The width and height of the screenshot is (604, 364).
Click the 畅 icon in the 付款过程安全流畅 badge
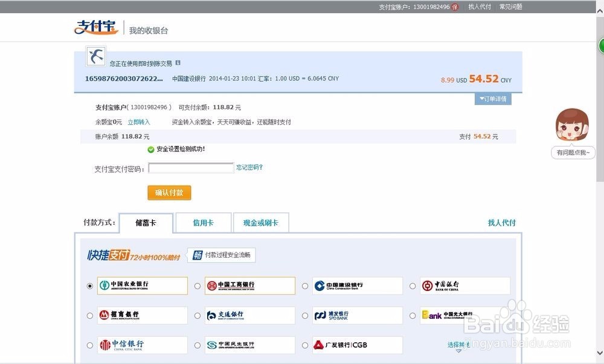click(x=198, y=255)
